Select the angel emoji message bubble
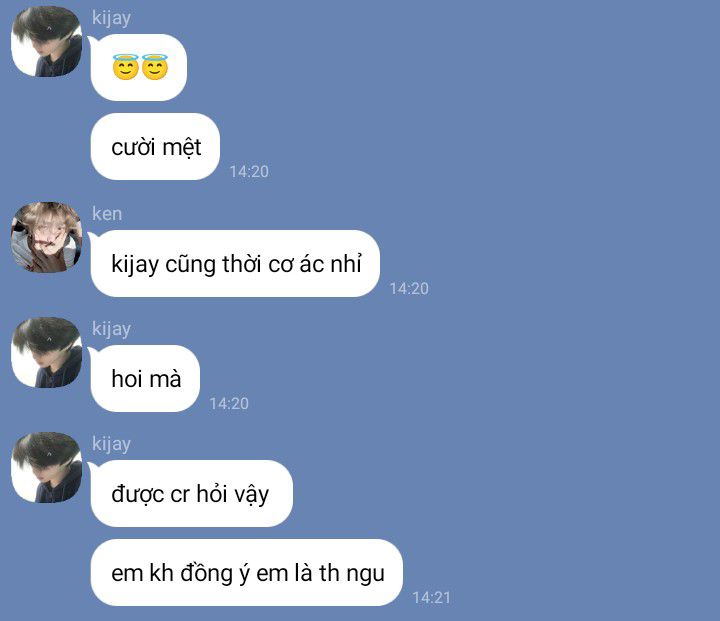Screen dimensions: 720x621 pos(139,67)
